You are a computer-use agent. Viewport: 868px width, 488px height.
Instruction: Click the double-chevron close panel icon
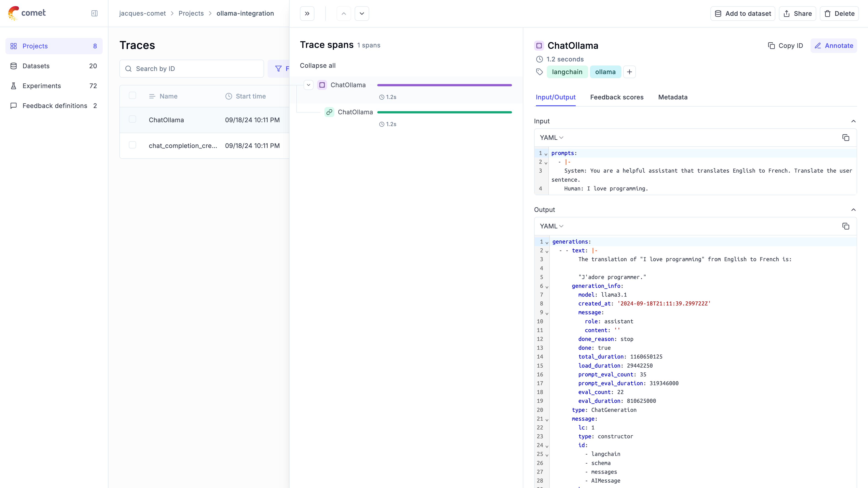307,14
